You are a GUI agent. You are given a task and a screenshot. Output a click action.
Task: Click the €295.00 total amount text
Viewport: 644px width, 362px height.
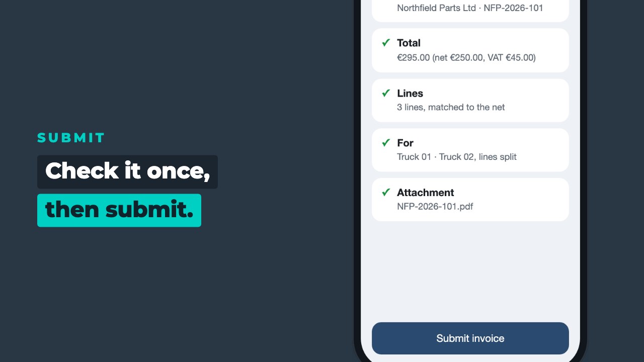[414, 57]
